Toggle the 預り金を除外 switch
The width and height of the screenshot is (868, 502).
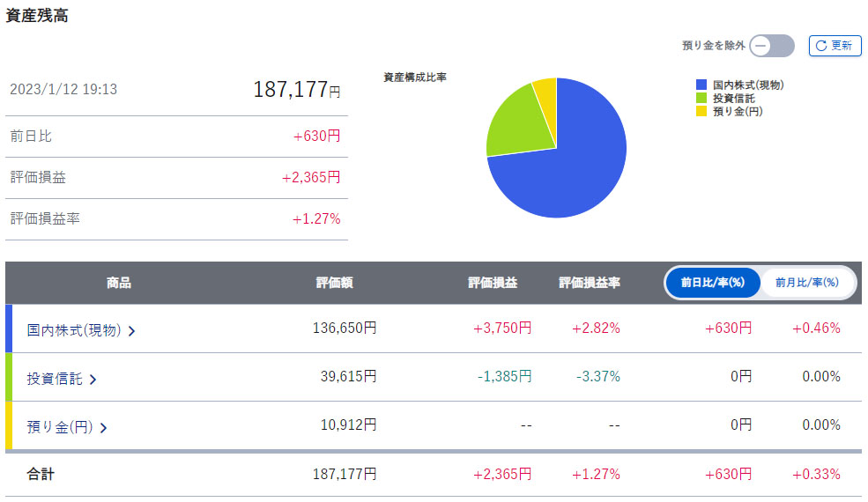[771, 46]
